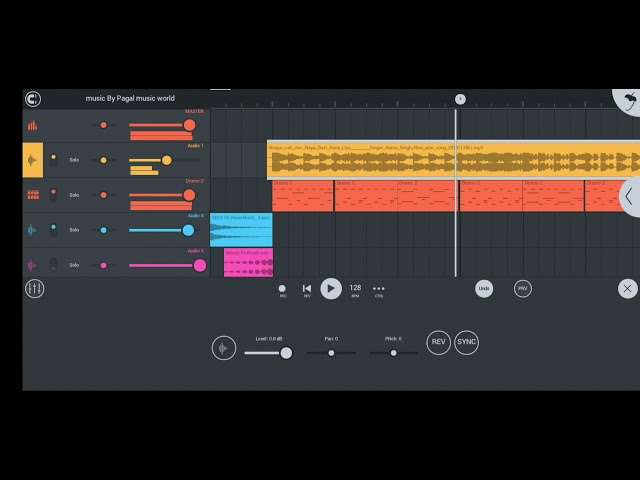The image size is (640, 480).
Task: Click the Level 0.0 dB slider handle
Action: tap(286, 353)
